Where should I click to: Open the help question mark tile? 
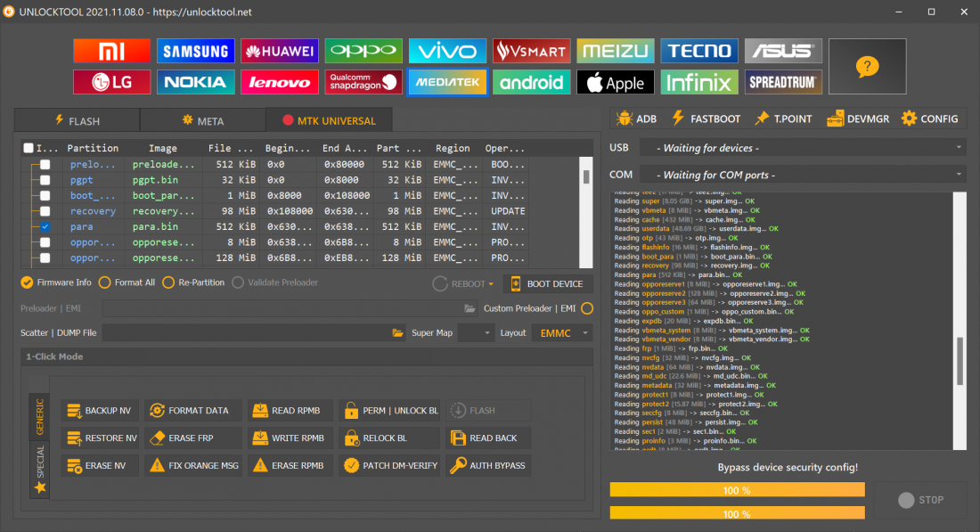[868, 66]
